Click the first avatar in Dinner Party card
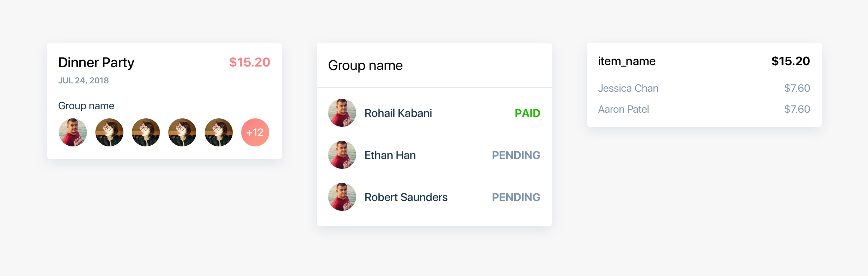Viewport: 868px width, 276px height. click(x=73, y=132)
